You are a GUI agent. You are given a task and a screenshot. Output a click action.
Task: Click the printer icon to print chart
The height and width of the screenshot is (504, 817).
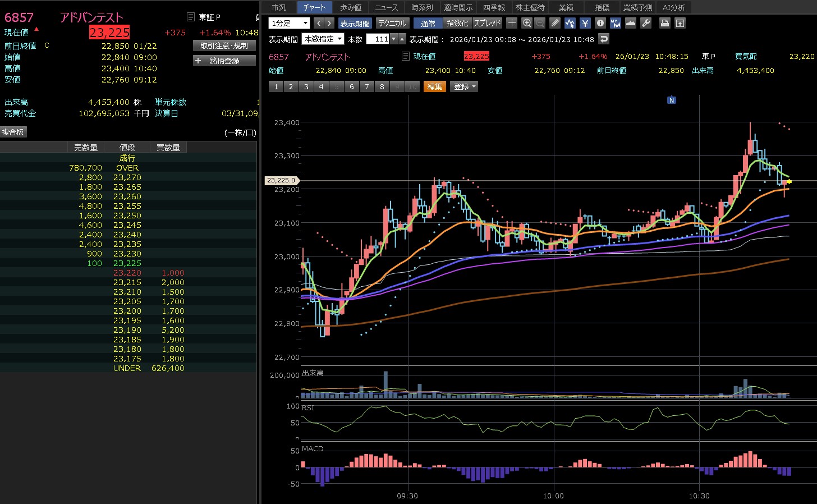tap(664, 23)
